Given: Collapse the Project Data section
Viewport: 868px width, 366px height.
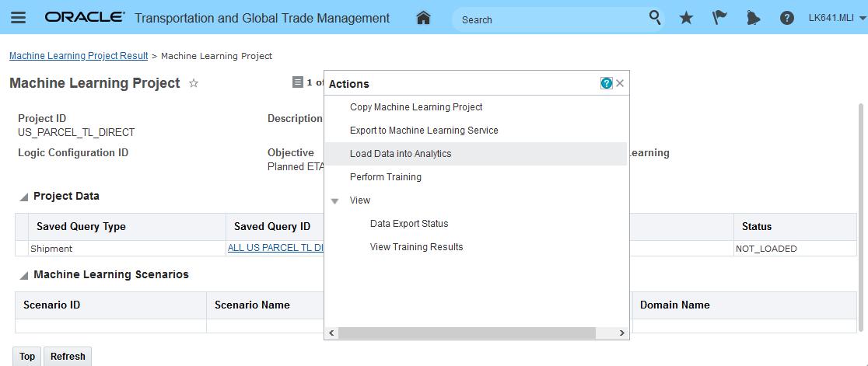Looking at the screenshot, I should coord(23,197).
